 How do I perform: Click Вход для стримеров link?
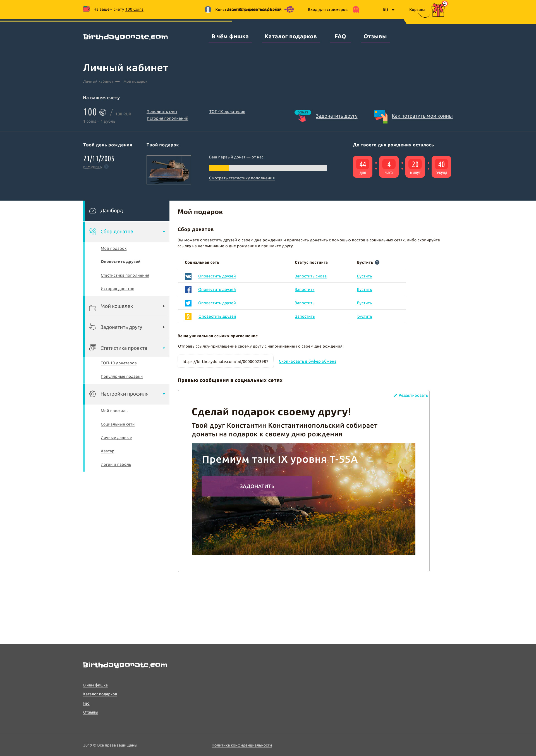pos(327,9)
